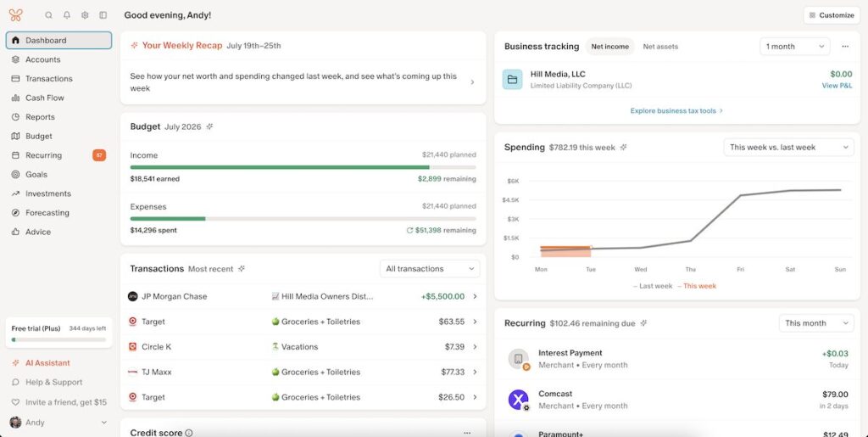Open This week vs. last week dropdown

pos(788,148)
